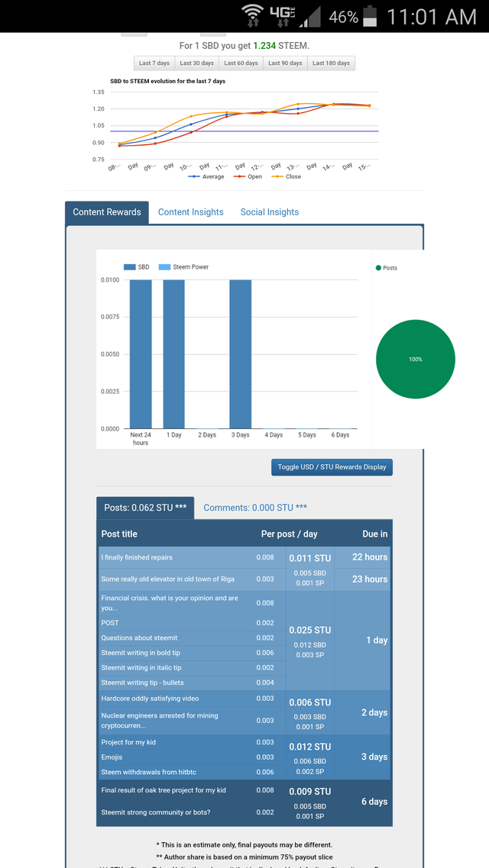Toggle SBD series in bar chart legend
Viewport: 489px width, 868px height.
tap(136, 267)
